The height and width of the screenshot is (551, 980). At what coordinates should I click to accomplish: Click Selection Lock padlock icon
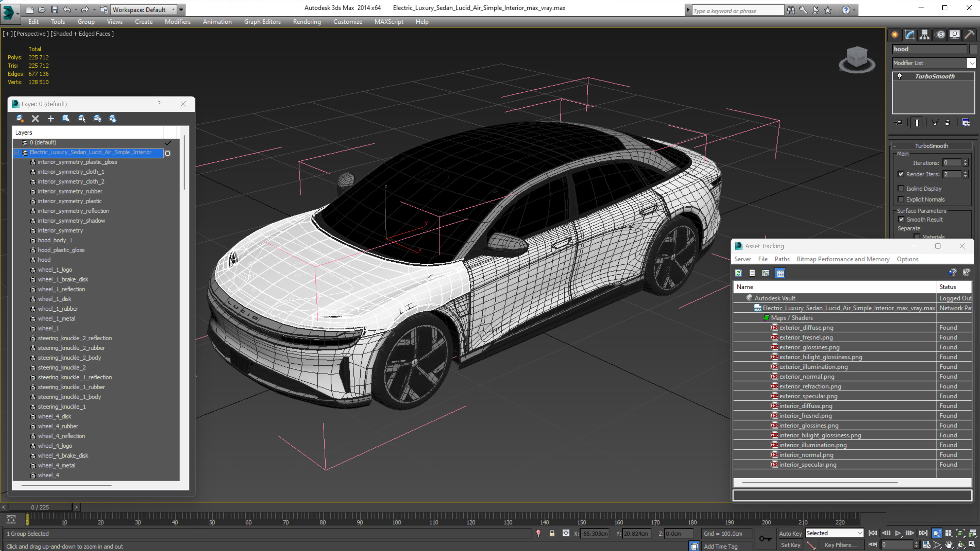pyautogui.click(x=552, y=533)
